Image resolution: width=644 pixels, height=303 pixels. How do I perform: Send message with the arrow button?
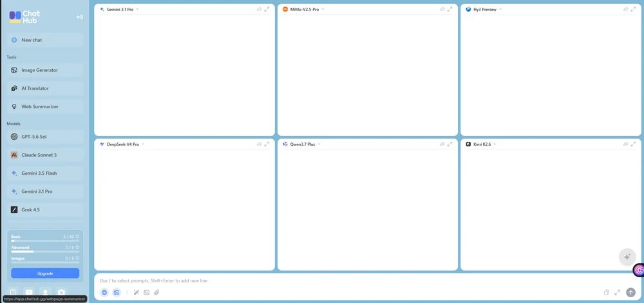point(630,292)
